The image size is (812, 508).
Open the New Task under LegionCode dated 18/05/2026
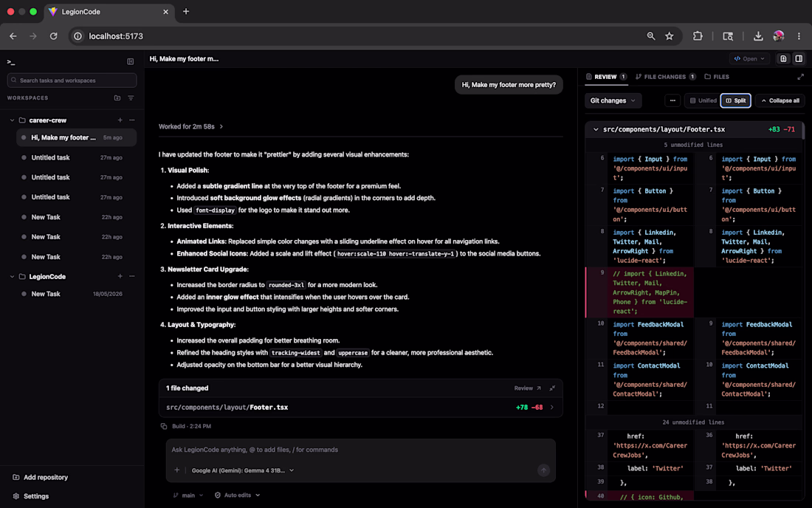coord(77,294)
